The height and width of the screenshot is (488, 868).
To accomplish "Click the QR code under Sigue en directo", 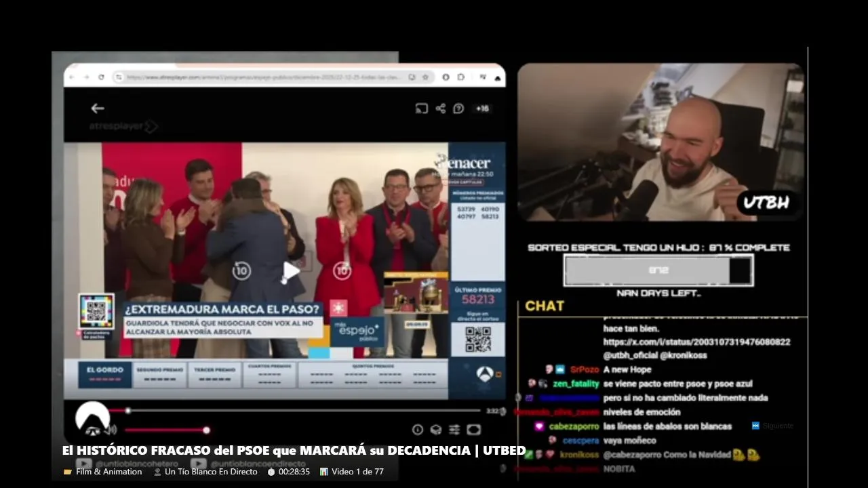I will (x=478, y=340).
